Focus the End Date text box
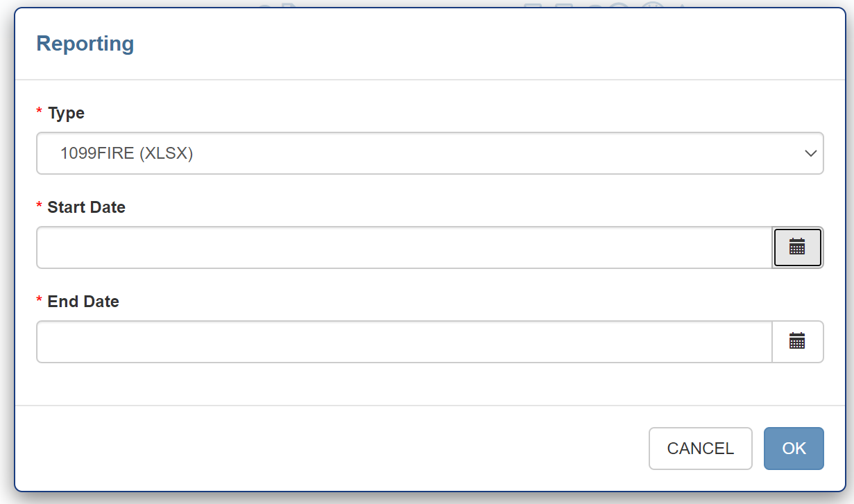 click(404, 342)
